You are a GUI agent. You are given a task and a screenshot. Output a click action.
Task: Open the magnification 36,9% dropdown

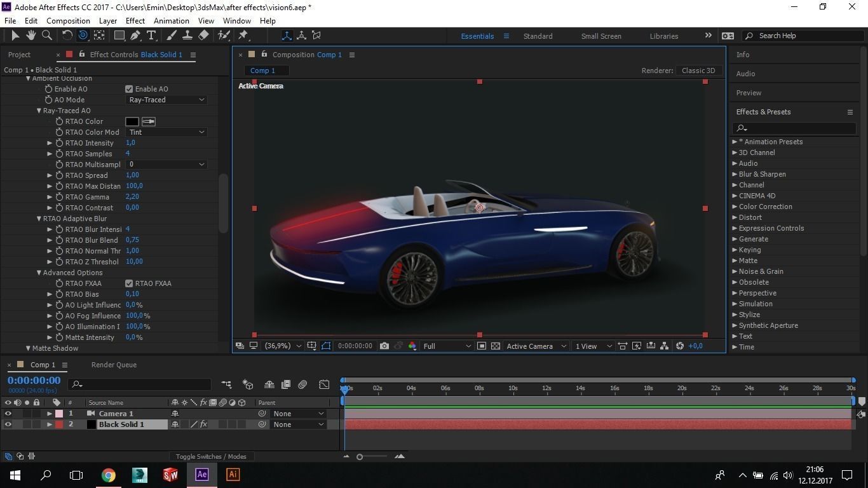(283, 346)
